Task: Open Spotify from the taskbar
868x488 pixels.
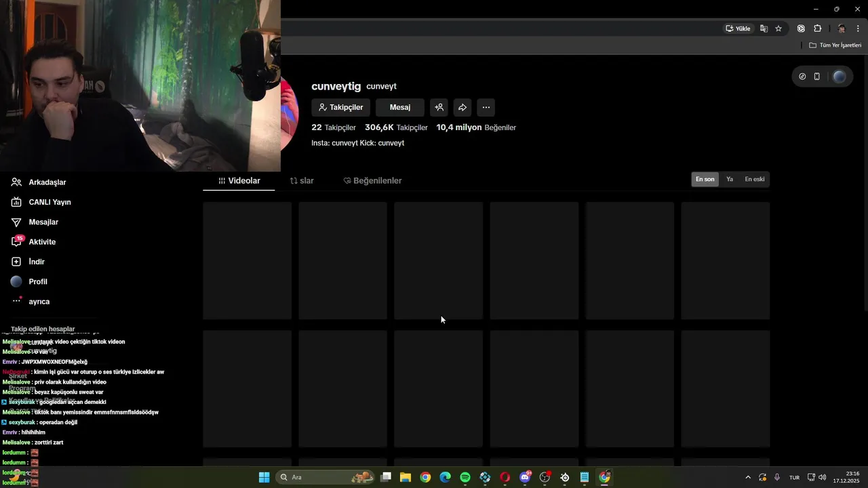Action: pos(465,477)
